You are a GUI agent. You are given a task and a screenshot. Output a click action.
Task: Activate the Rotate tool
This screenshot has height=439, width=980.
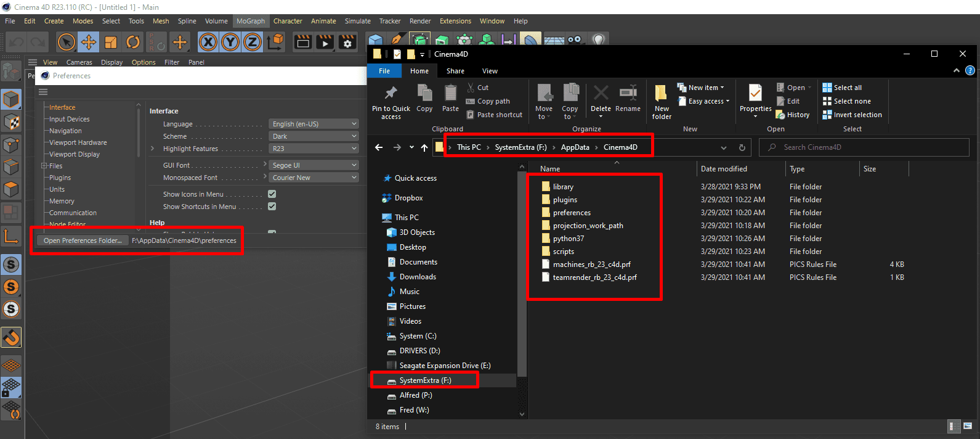point(133,42)
